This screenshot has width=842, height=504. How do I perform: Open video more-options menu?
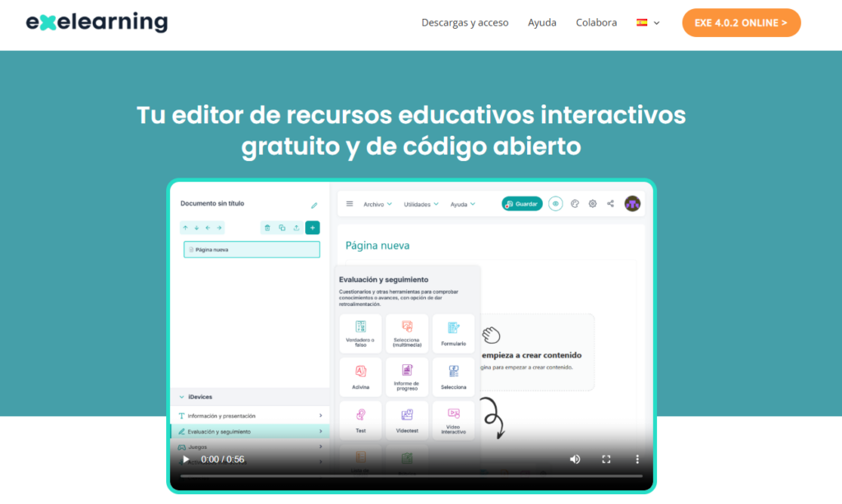[637, 460]
